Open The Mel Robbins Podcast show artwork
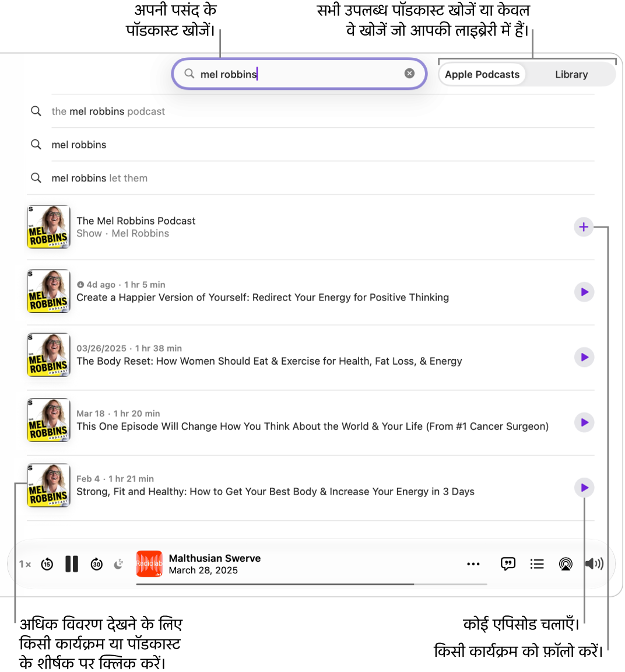Viewport: 625px width, 672px height. click(x=48, y=227)
